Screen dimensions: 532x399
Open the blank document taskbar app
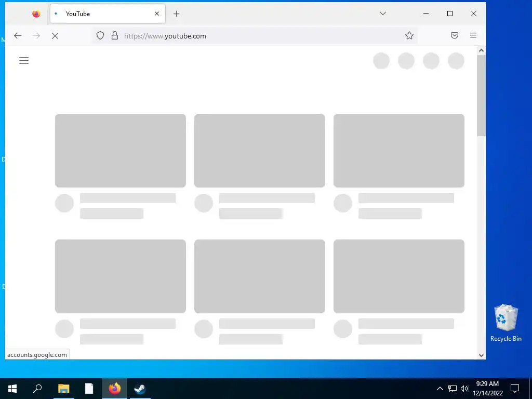(x=89, y=389)
